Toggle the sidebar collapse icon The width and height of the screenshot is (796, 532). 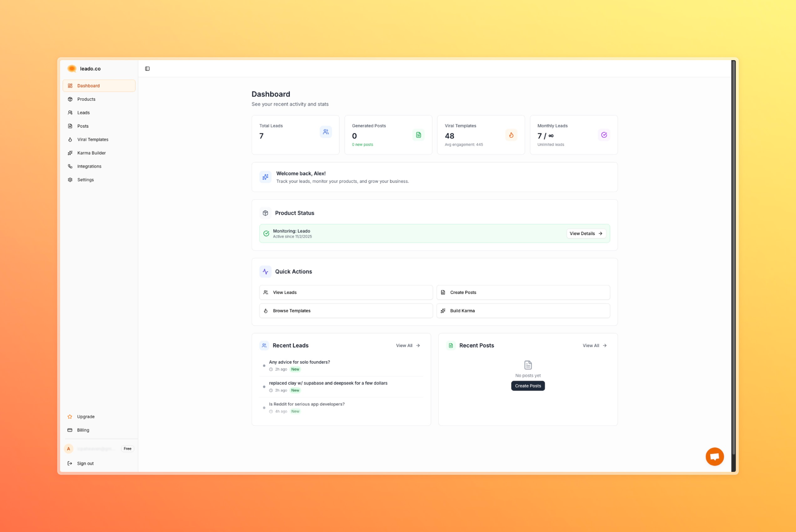[x=147, y=69]
